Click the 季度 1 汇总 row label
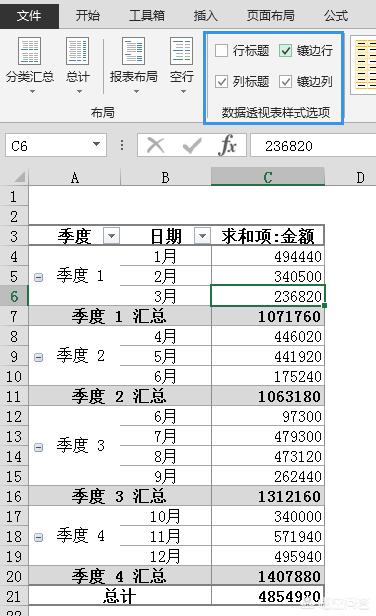The width and height of the screenshot is (376, 616). (119, 316)
